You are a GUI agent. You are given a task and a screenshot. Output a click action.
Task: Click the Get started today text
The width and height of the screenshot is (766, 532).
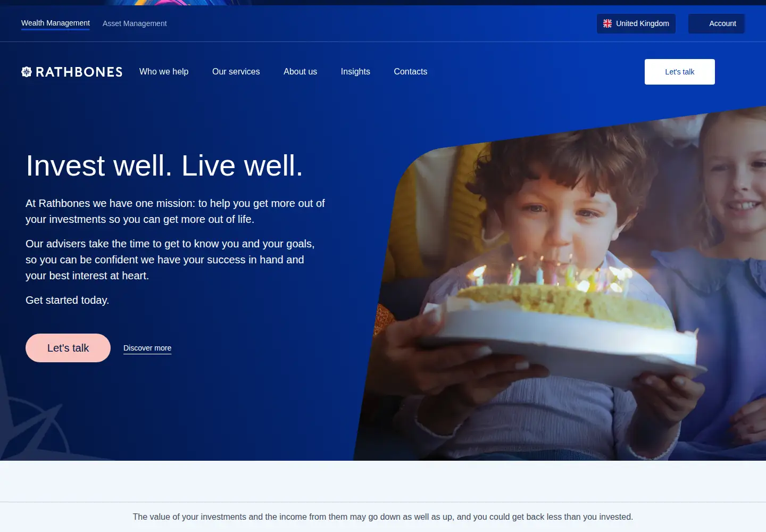coord(68,300)
